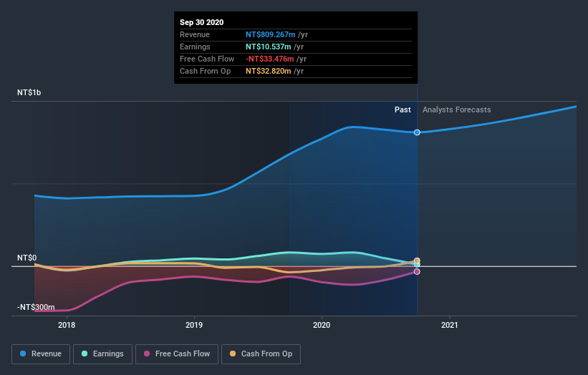Click the Free Cash Flow label in tooltip
Image resolution: width=588 pixels, height=375 pixels.
click(x=207, y=59)
